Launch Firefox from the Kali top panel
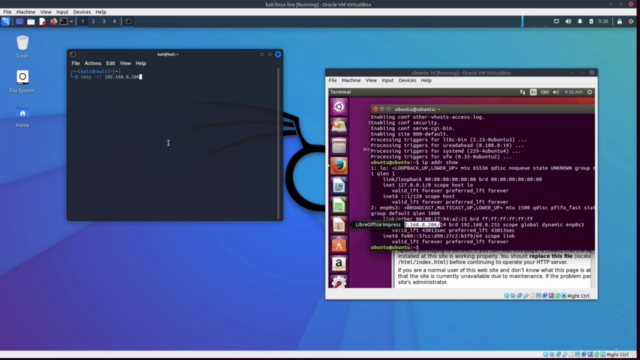640x360 pixels. click(53, 21)
